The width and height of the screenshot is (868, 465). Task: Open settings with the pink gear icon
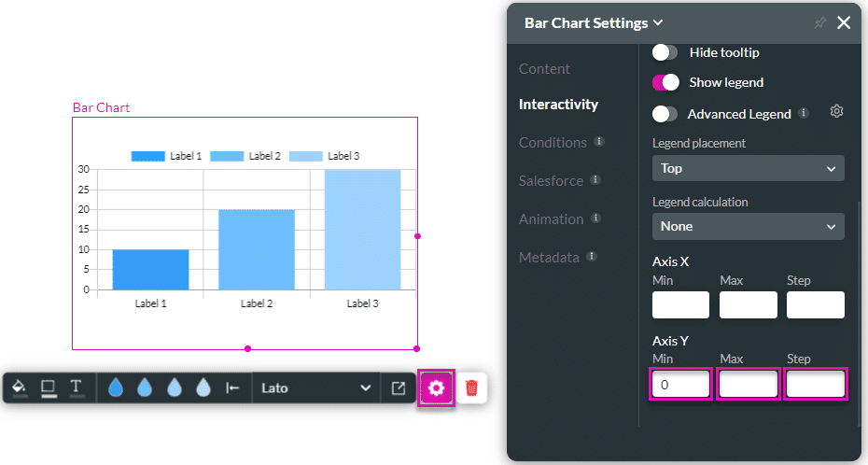(437, 387)
